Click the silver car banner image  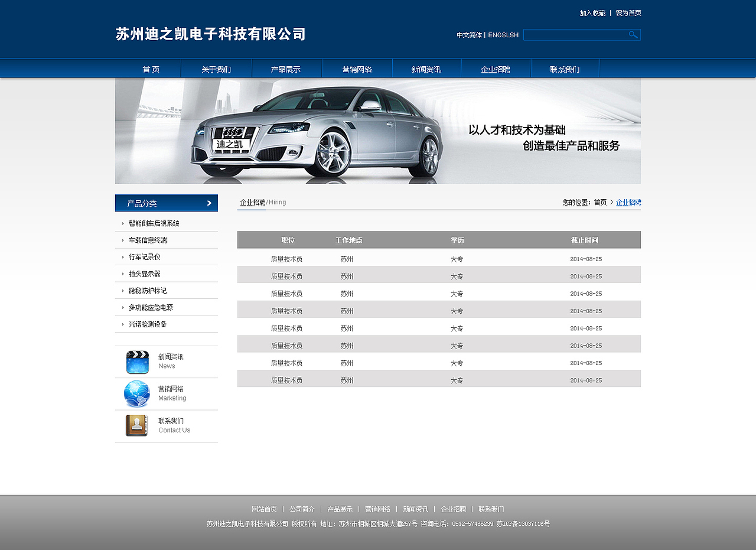tap(378, 131)
